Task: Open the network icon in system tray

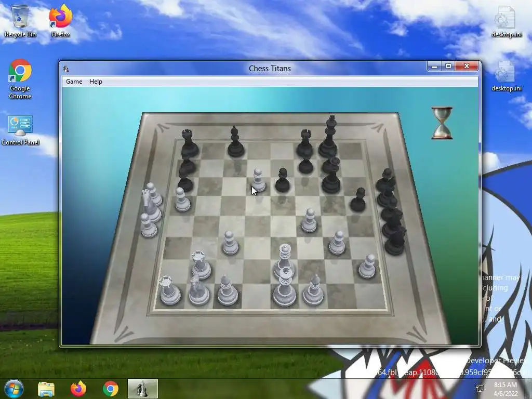Action: coord(480,389)
